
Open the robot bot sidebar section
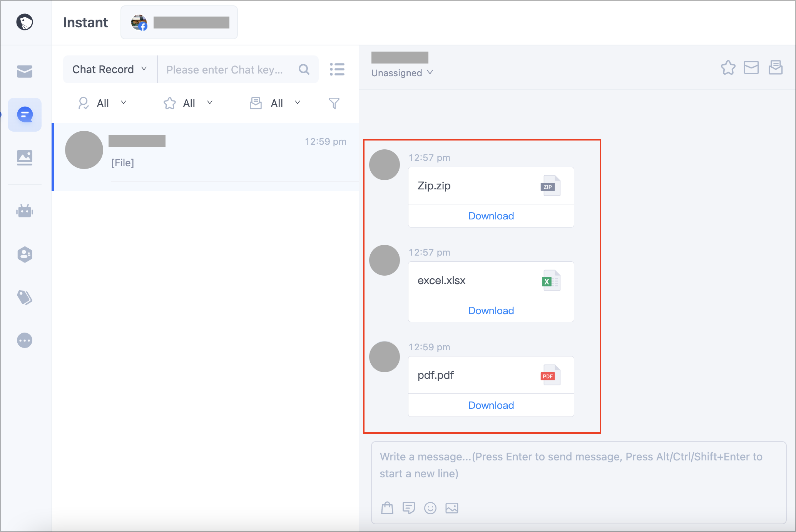tap(25, 211)
